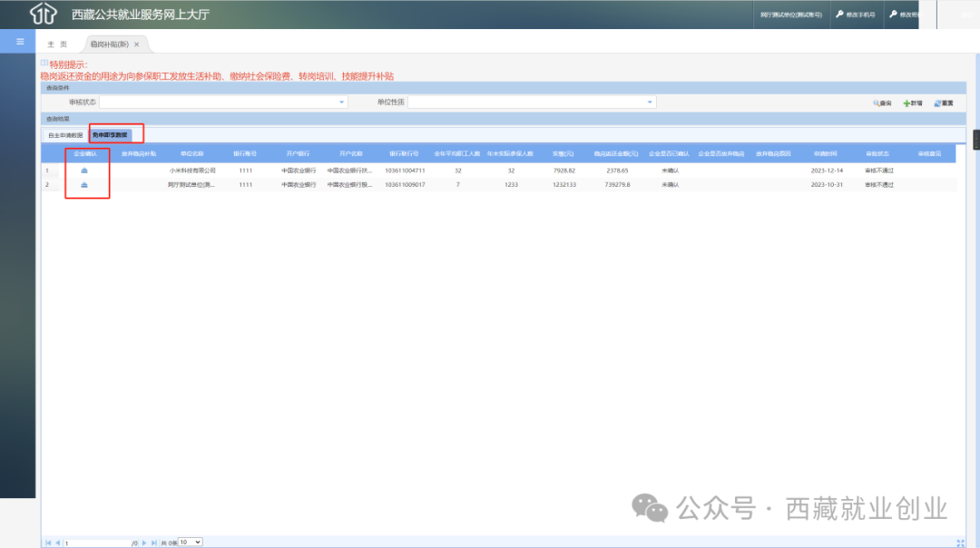Click the 查询 search button

882,103
